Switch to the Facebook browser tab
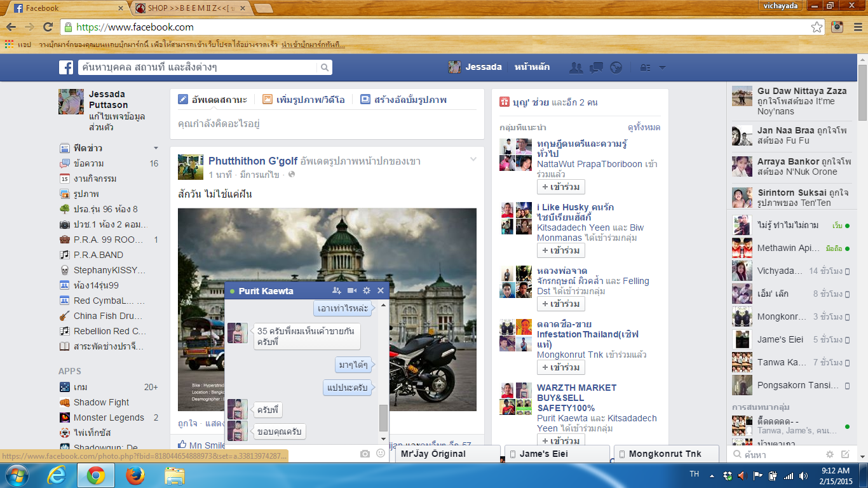 (67, 8)
